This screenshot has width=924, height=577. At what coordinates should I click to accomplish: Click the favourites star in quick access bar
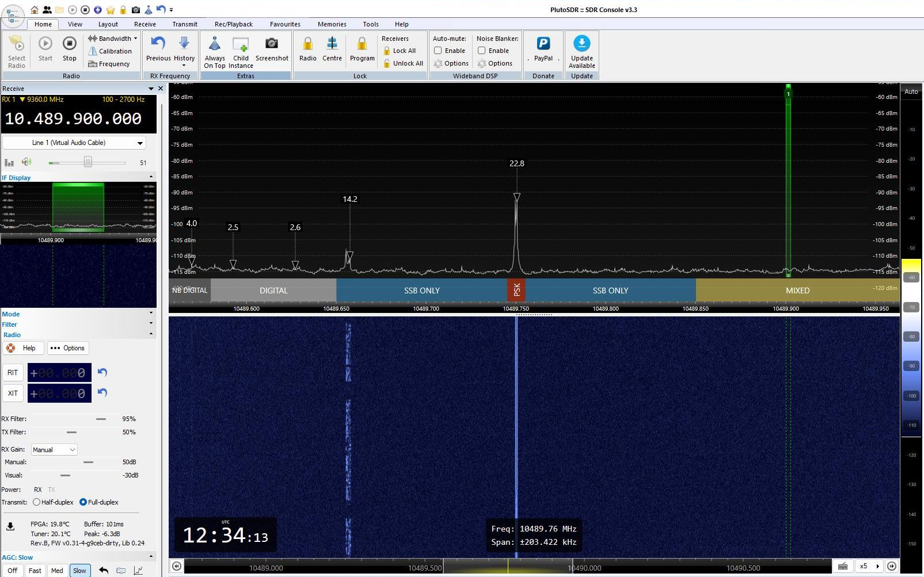click(x=111, y=10)
